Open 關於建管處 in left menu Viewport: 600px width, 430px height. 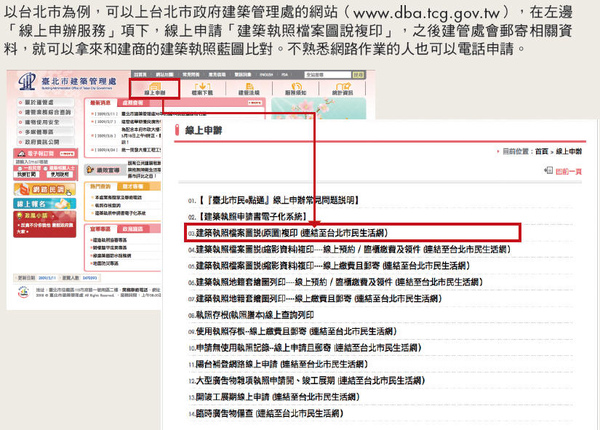(x=46, y=102)
